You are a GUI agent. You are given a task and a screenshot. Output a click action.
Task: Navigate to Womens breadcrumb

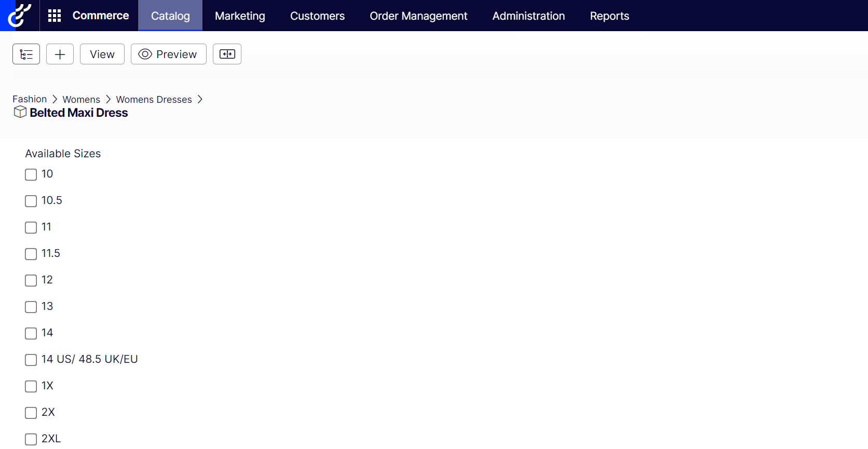tap(82, 99)
